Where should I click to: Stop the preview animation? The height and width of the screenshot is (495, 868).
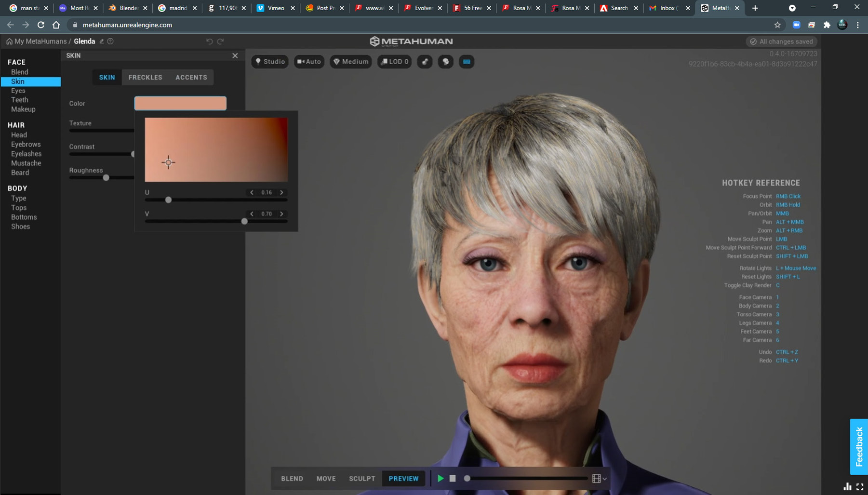(453, 479)
